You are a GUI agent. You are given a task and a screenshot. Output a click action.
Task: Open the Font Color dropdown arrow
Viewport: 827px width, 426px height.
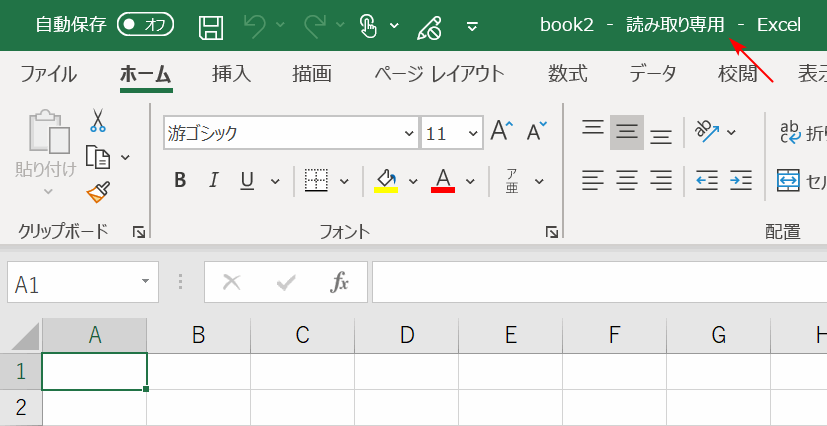pyautogui.click(x=470, y=181)
